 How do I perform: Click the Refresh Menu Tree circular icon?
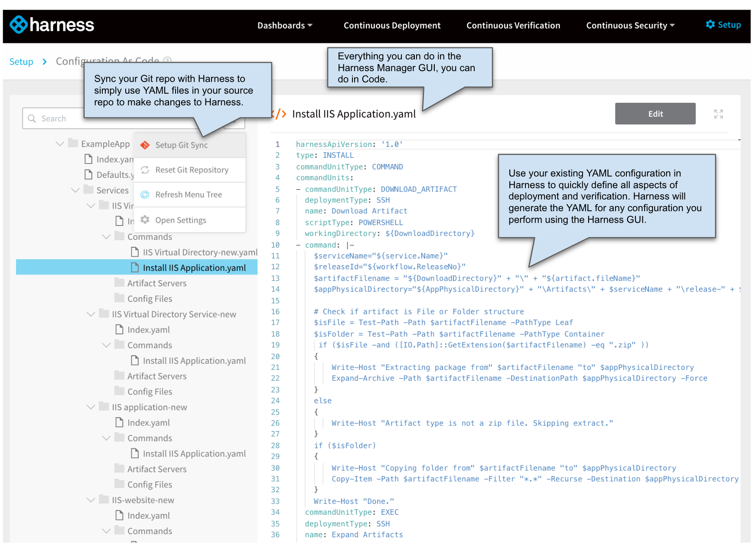(145, 194)
